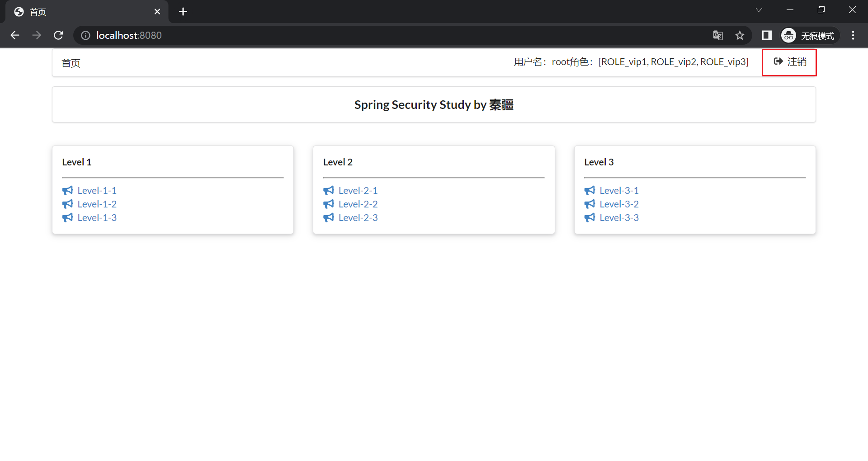Bookmark this page with the star icon

click(x=740, y=35)
